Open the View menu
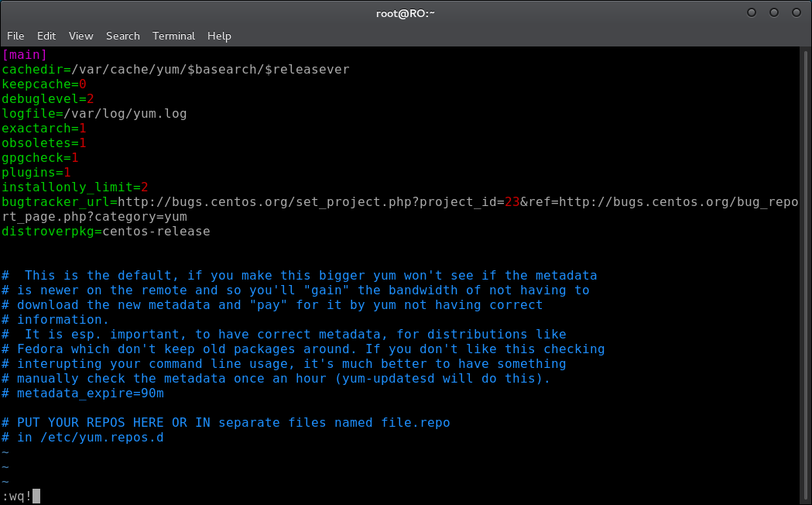 pyautogui.click(x=81, y=36)
